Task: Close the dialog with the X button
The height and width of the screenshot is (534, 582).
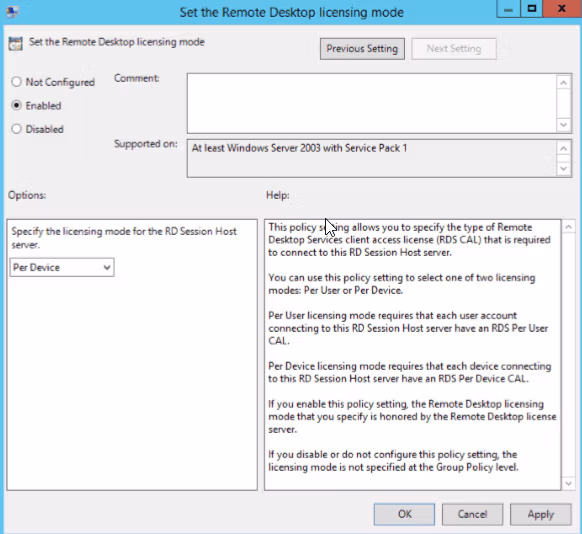Action: [x=562, y=9]
